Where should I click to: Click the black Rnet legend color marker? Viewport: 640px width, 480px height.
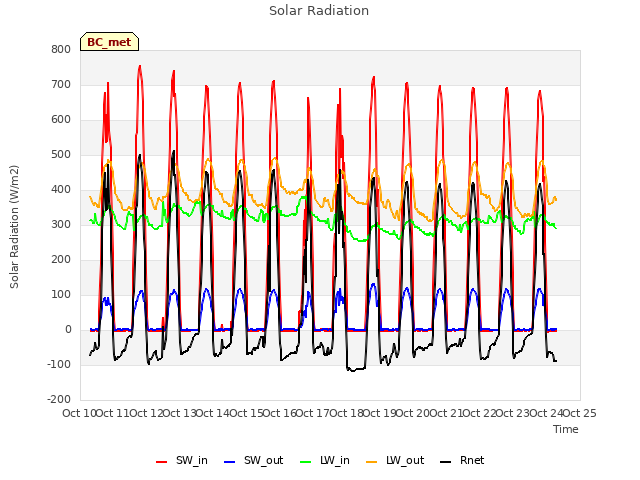pyautogui.click(x=446, y=462)
